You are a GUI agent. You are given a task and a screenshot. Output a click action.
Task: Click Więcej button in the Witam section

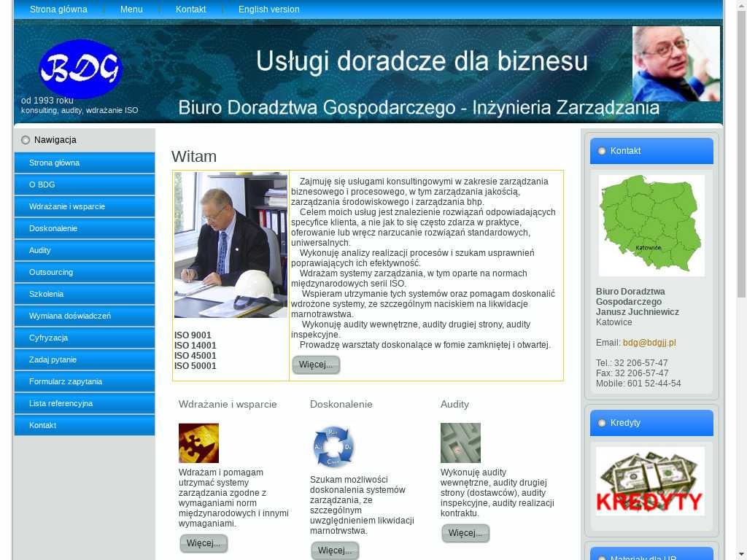tap(316, 365)
